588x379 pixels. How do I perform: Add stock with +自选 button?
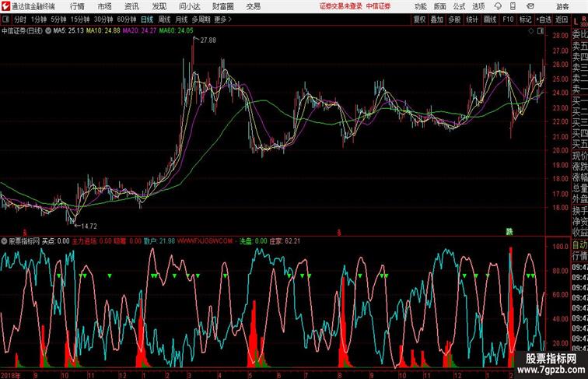point(544,19)
